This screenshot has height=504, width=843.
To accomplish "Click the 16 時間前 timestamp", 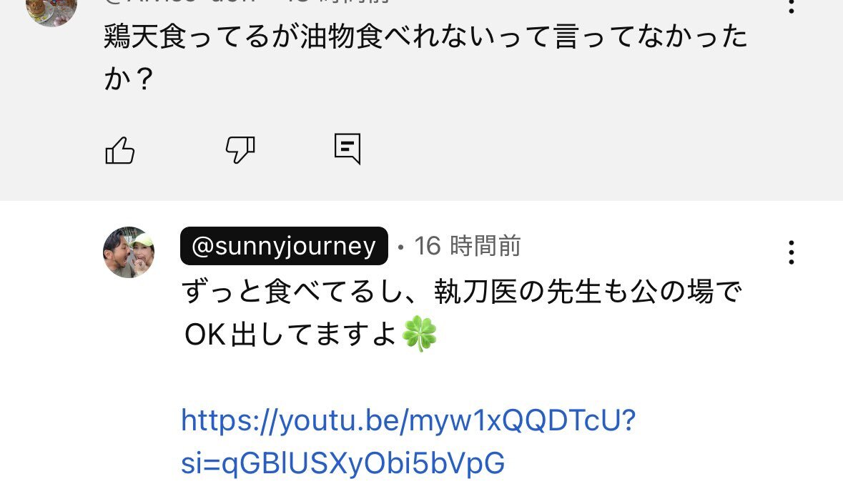I will point(467,246).
